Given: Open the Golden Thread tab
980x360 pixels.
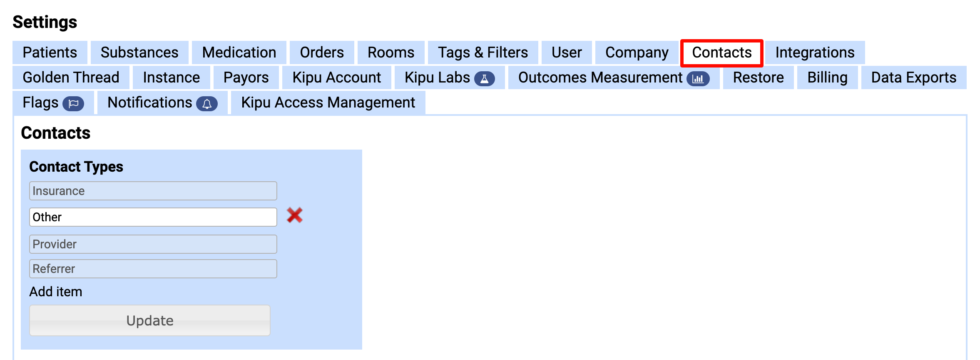Looking at the screenshot, I should (71, 77).
